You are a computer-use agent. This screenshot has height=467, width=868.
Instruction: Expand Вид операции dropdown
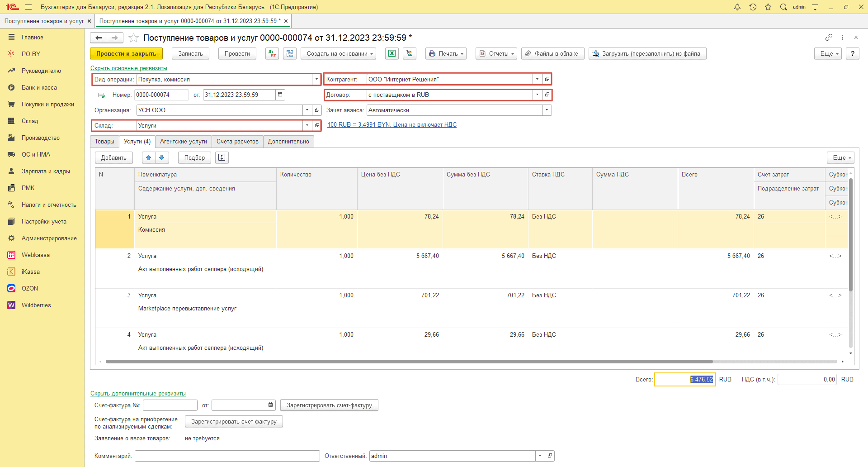point(316,80)
